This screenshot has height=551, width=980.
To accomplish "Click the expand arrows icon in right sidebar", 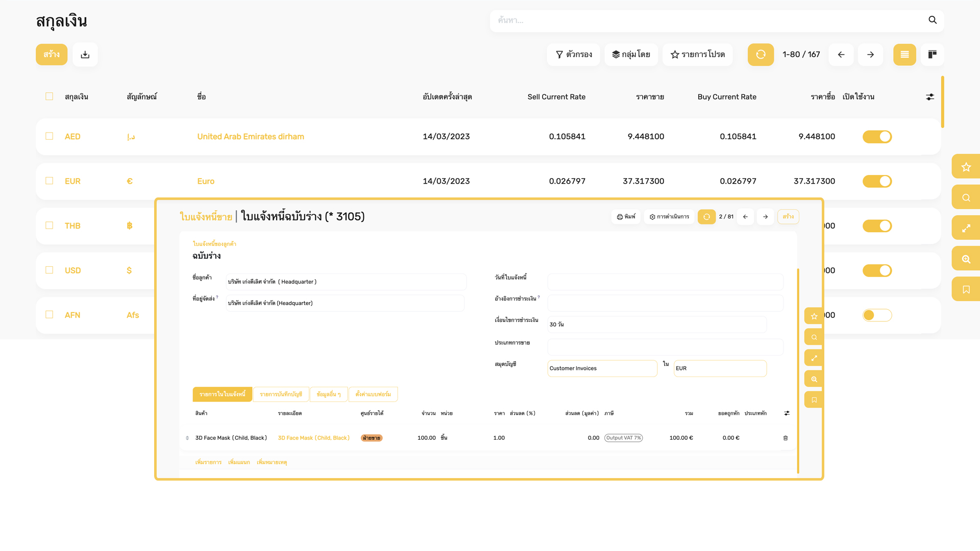I will (x=966, y=228).
